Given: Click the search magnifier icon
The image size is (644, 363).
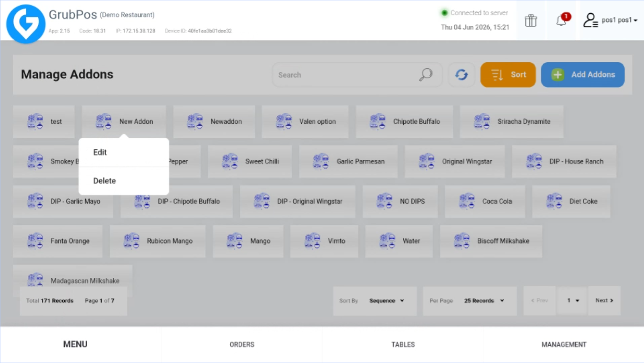Looking at the screenshot, I should [x=426, y=75].
